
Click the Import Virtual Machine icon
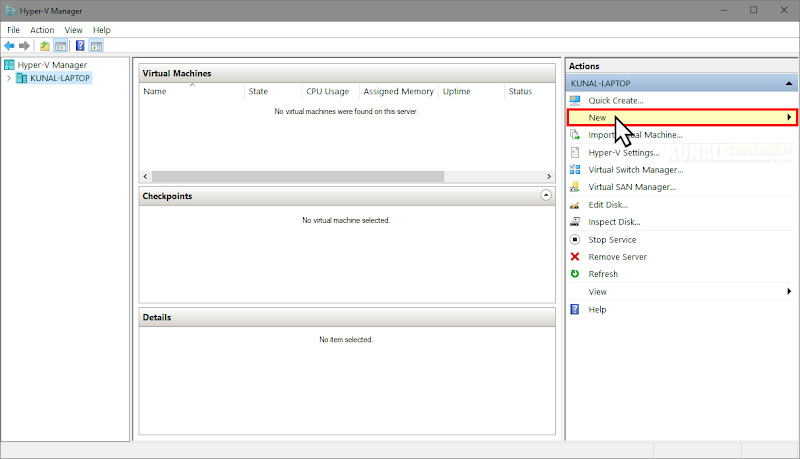pos(575,135)
